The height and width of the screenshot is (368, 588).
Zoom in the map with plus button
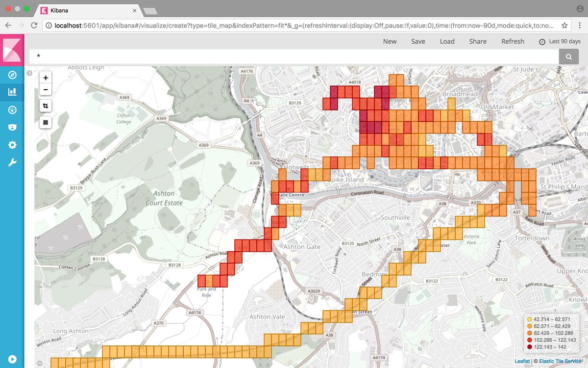(x=46, y=78)
